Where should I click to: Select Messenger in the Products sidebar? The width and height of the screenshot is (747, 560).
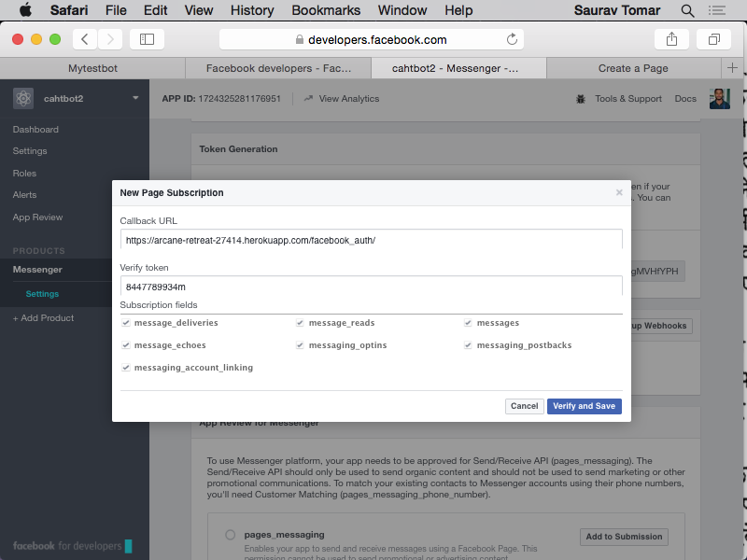coord(37,270)
